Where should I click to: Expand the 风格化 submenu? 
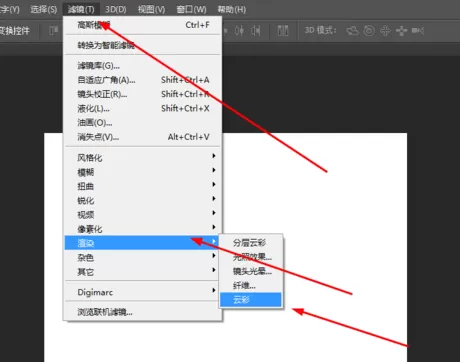pyautogui.click(x=143, y=158)
